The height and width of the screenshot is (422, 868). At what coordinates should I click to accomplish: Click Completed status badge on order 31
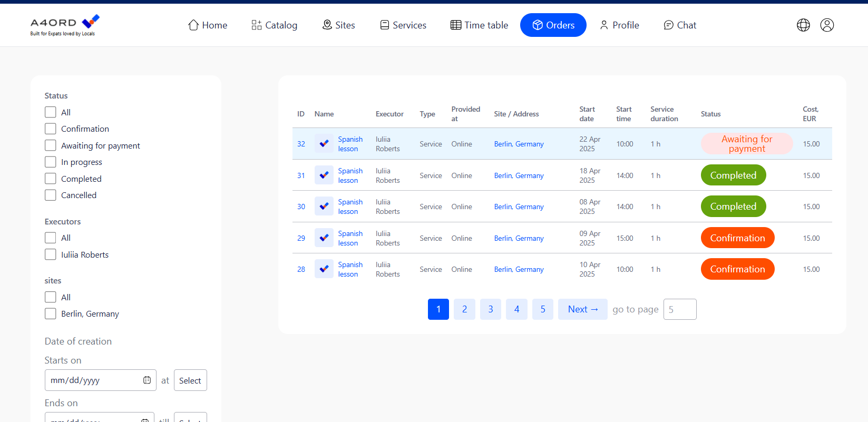click(733, 175)
